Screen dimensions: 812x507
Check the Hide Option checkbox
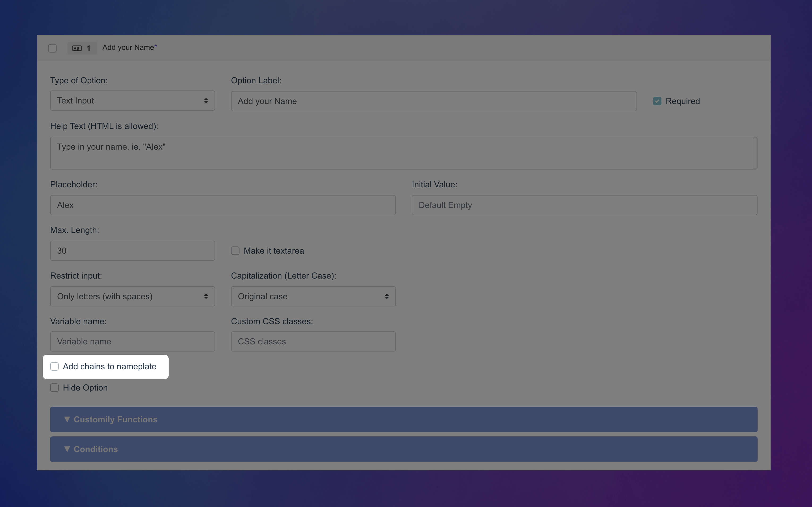click(x=54, y=387)
